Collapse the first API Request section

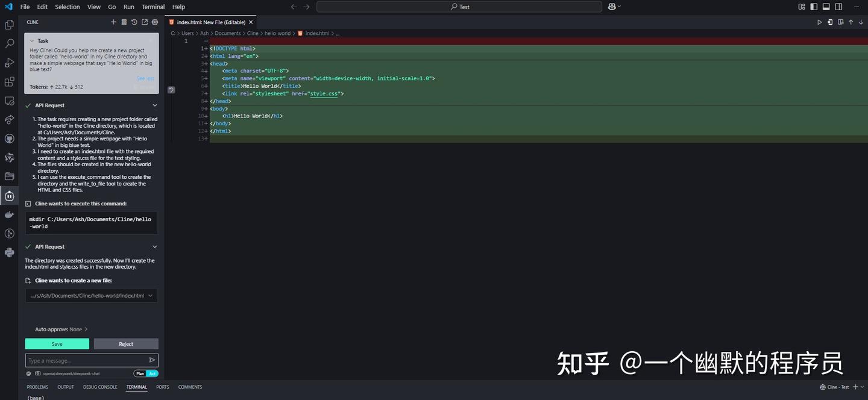tap(155, 105)
